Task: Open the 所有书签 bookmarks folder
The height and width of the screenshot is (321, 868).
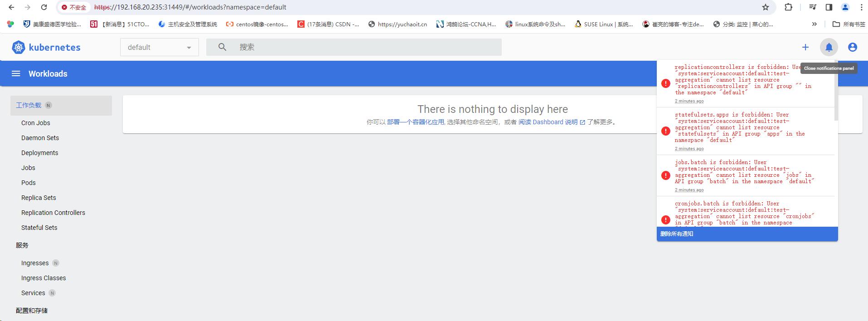Action: 849,24
